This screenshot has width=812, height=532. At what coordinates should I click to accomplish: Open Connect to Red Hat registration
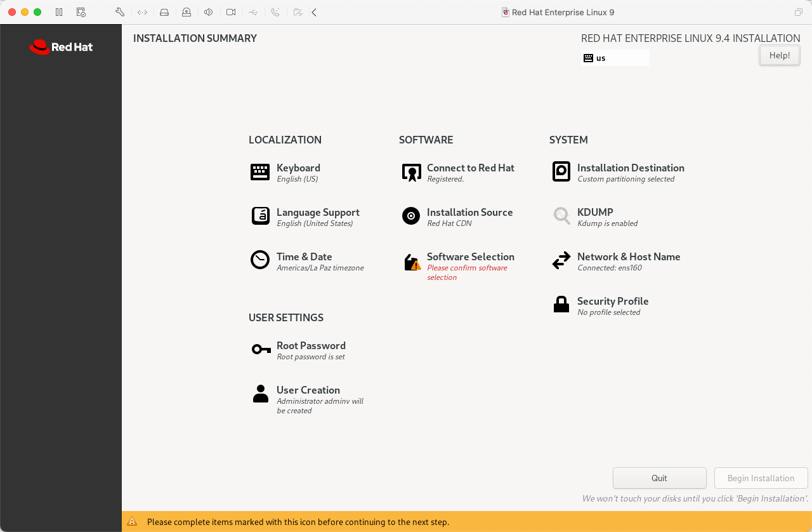tap(470, 168)
